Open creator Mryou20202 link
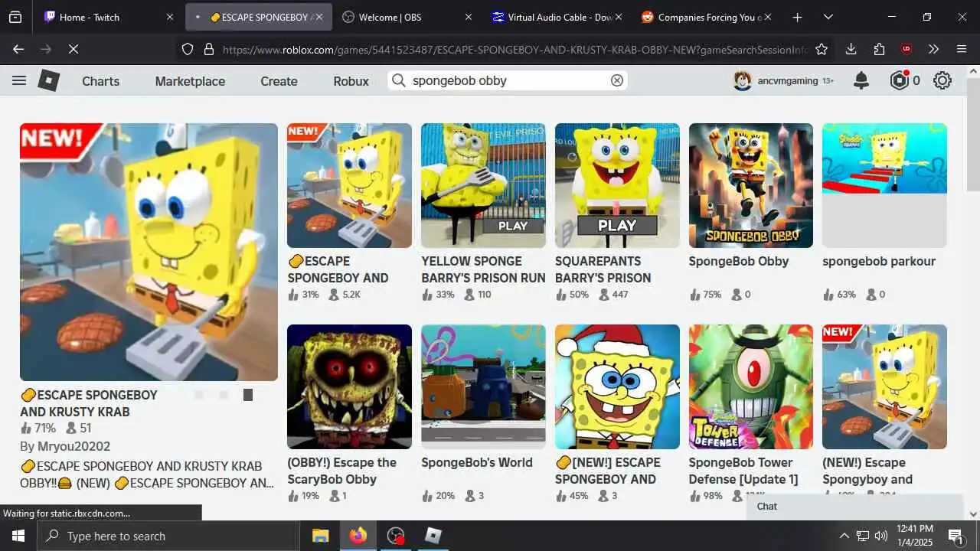 pyautogui.click(x=74, y=446)
